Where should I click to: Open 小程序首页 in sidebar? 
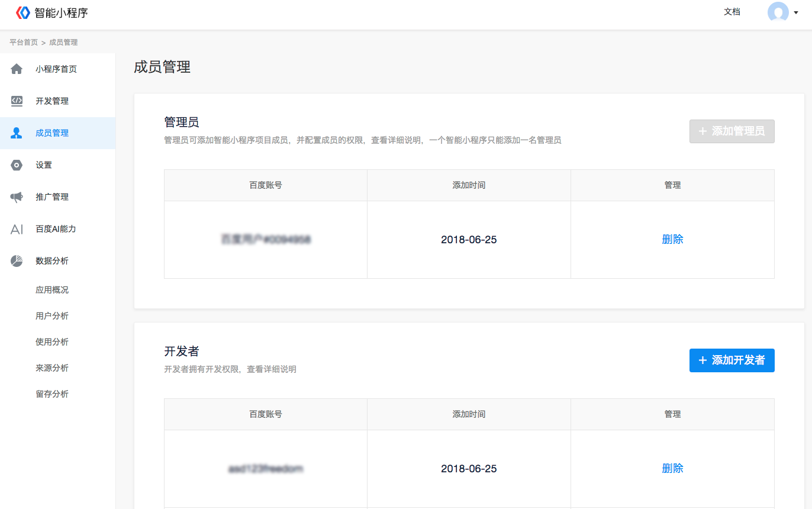tap(57, 69)
